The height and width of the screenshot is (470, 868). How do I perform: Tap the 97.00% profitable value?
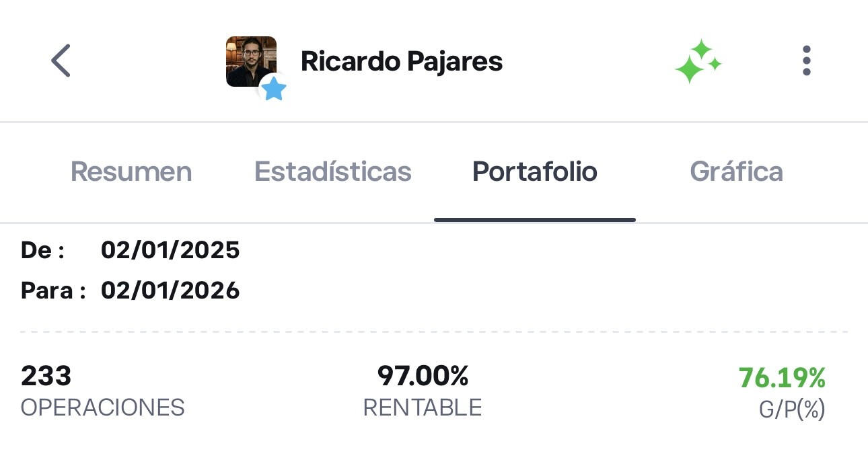tap(423, 377)
